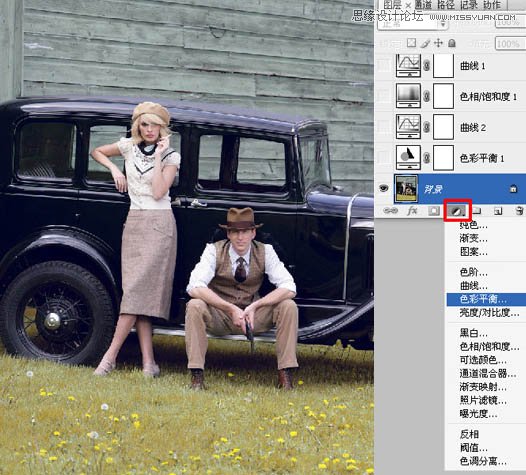
Task: Open the fx layer style button
Action: 412,211
